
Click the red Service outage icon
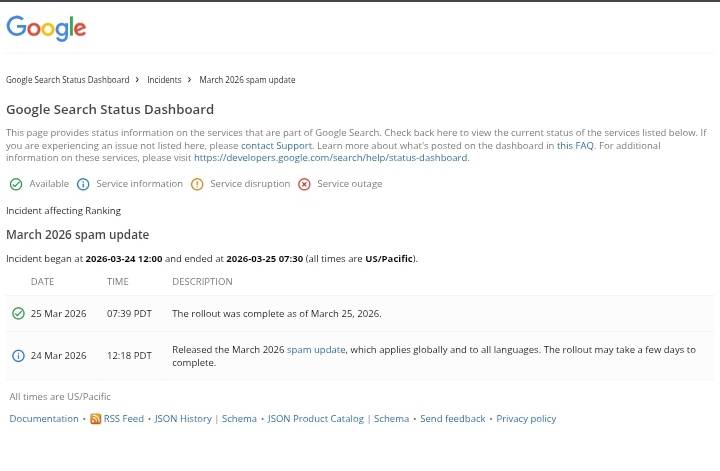[x=304, y=184]
